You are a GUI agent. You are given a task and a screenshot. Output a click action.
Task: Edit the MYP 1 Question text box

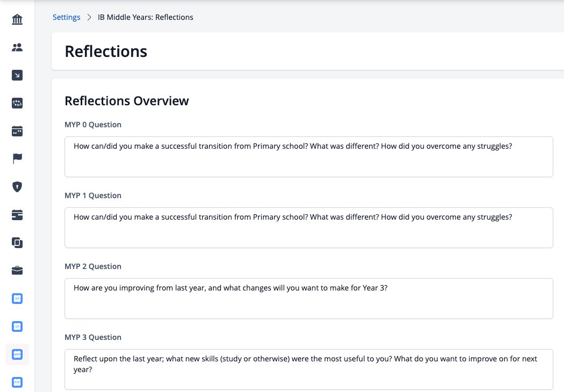coord(309,228)
